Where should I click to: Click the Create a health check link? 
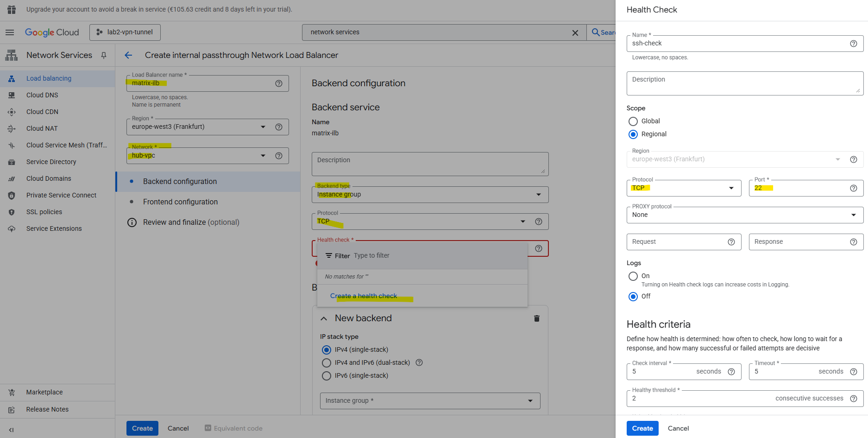363,296
